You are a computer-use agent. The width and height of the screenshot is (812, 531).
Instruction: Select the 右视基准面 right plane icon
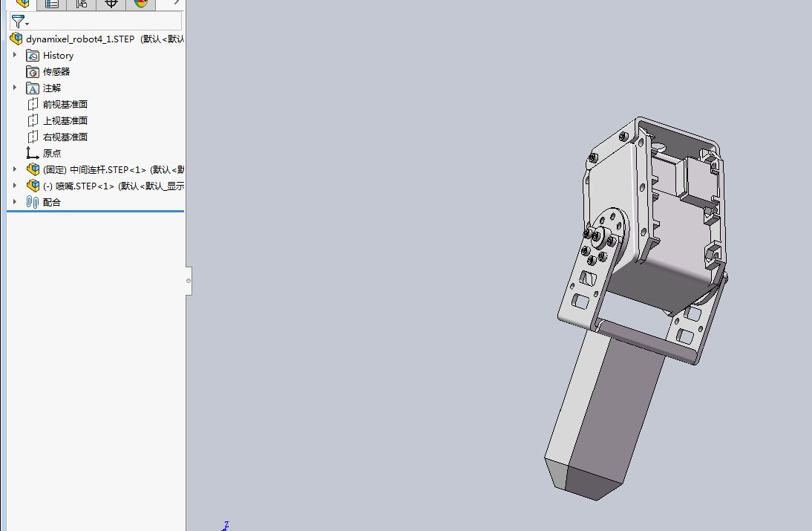click(33, 137)
